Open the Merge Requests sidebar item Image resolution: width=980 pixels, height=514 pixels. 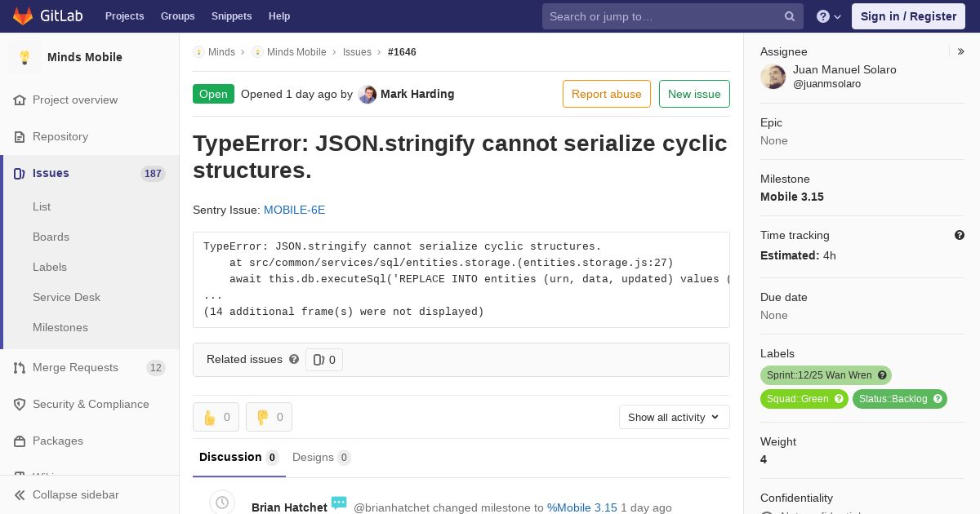click(75, 367)
